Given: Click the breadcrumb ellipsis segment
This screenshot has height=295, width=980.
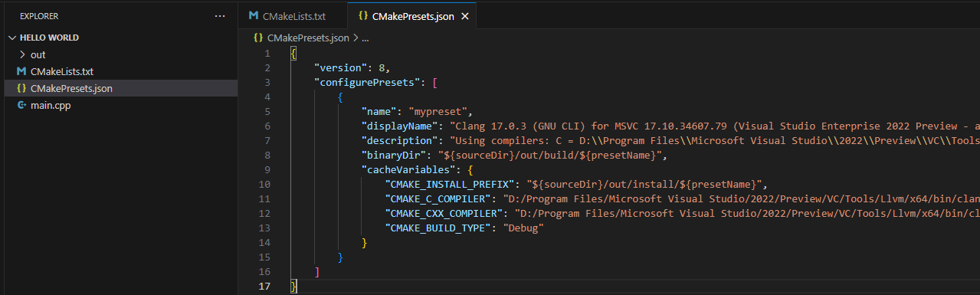Looking at the screenshot, I should click(365, 37).
